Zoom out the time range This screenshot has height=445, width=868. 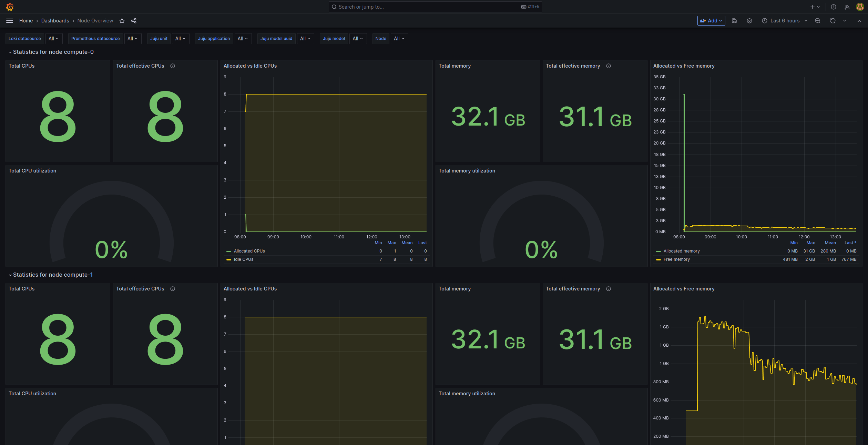click(x=818, y=21)
